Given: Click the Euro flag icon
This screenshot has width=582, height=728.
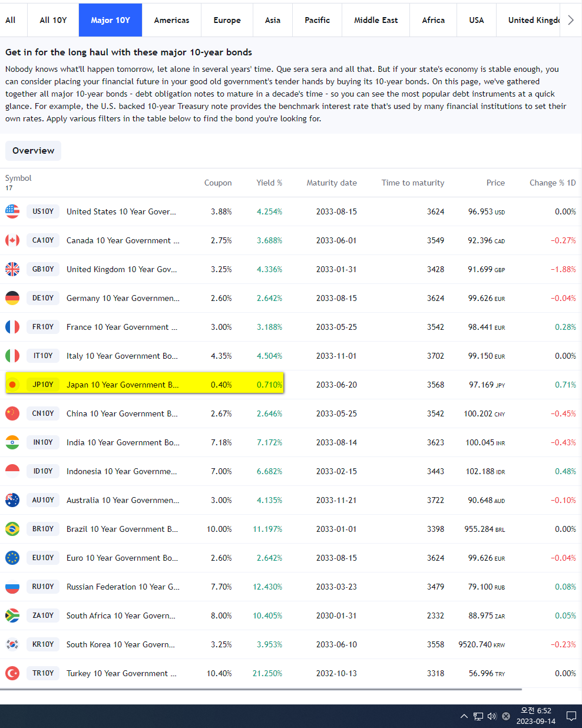Looking at the screenshot, I should pyautogui.click(x=12, y=558).
